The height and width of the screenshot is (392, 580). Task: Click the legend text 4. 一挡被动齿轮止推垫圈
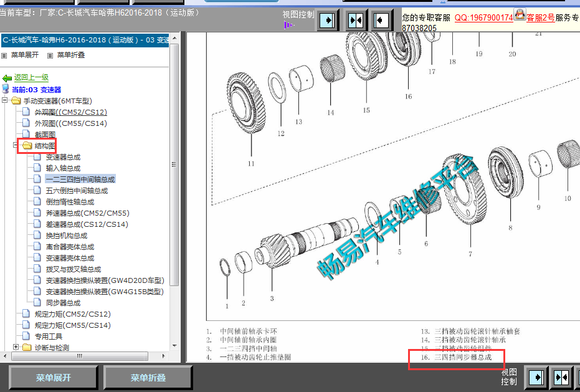249,357
